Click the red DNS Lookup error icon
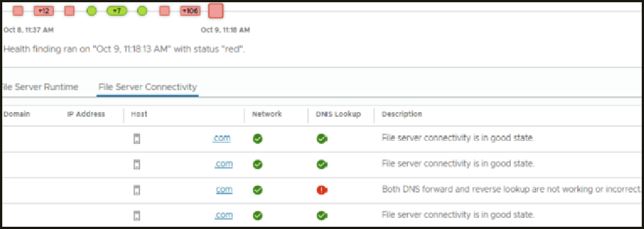Screen dimensions: 644x229 tap(322, 190)
